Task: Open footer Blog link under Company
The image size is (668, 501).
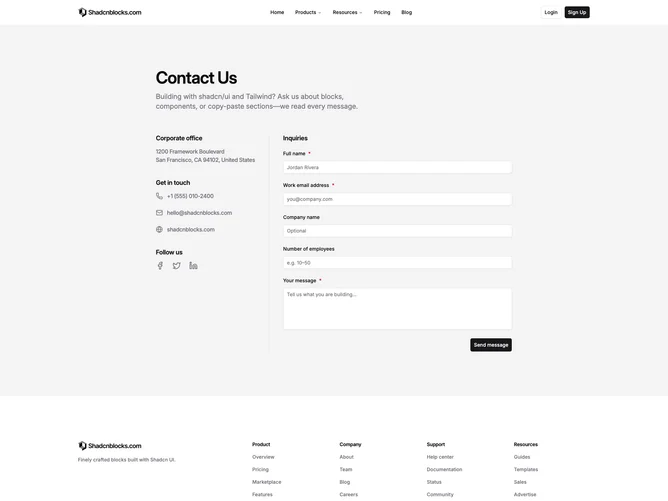Action: click(345, 482)
